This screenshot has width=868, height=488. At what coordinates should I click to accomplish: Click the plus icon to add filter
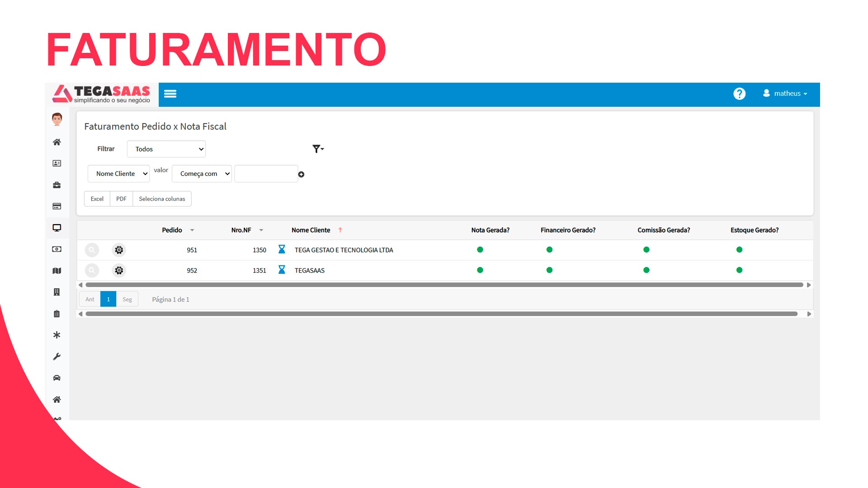coord(301,174)
